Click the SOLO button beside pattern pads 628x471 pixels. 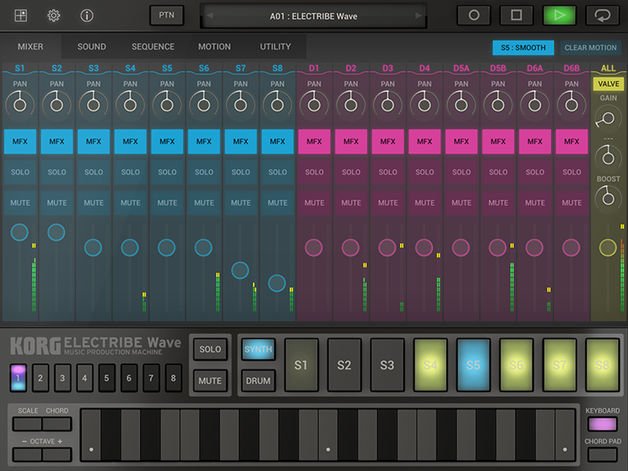tap(210, 349)
